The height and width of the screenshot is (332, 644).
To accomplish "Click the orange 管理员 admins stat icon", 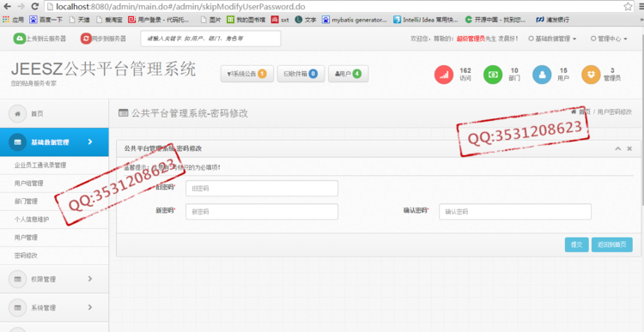I will [x=591, y=75].
